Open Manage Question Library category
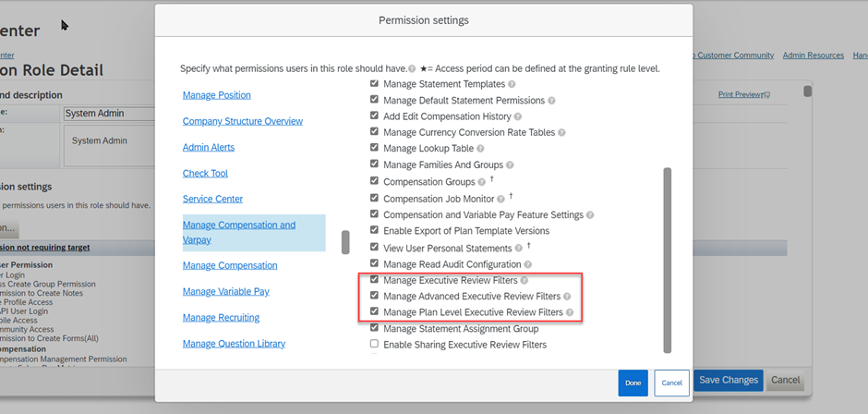The width and height of the screenshot is (868, 414). [x=234, y=344]
